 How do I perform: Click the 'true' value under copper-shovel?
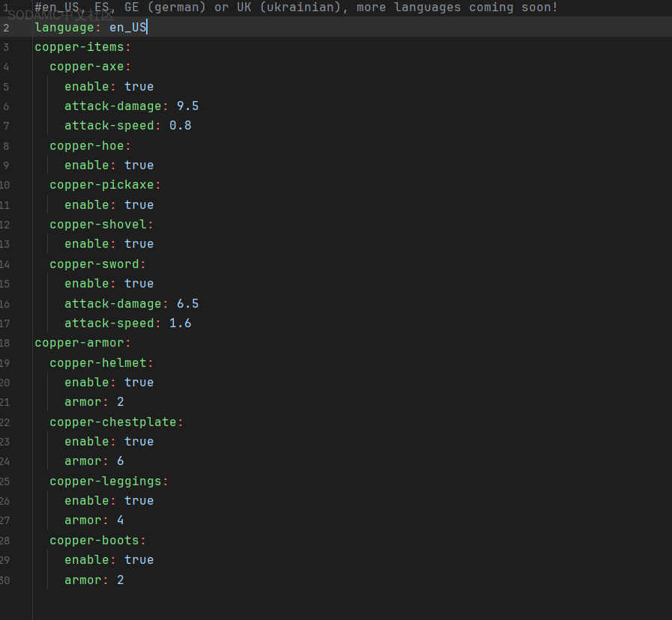tap(139, 244)
